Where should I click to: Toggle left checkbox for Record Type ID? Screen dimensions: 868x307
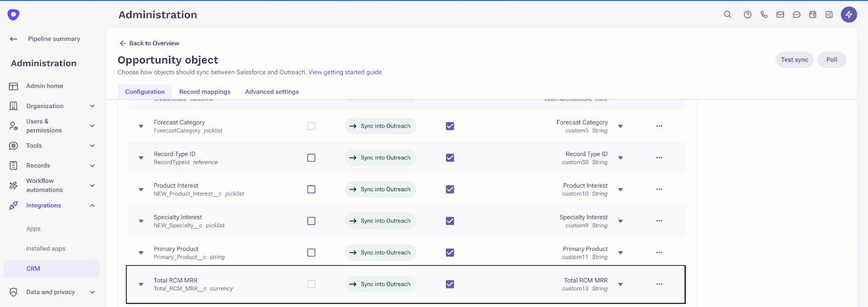[311, 158]
